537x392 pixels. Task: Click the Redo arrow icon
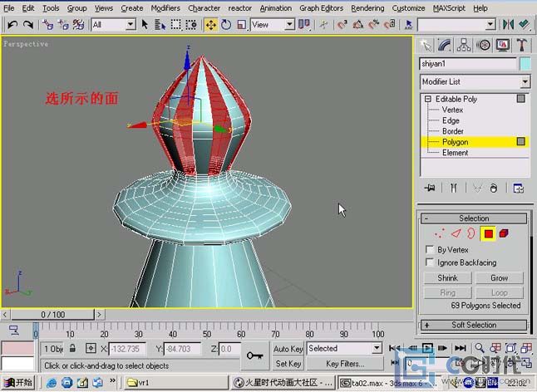pyautogui.click(x=28, y=25)
